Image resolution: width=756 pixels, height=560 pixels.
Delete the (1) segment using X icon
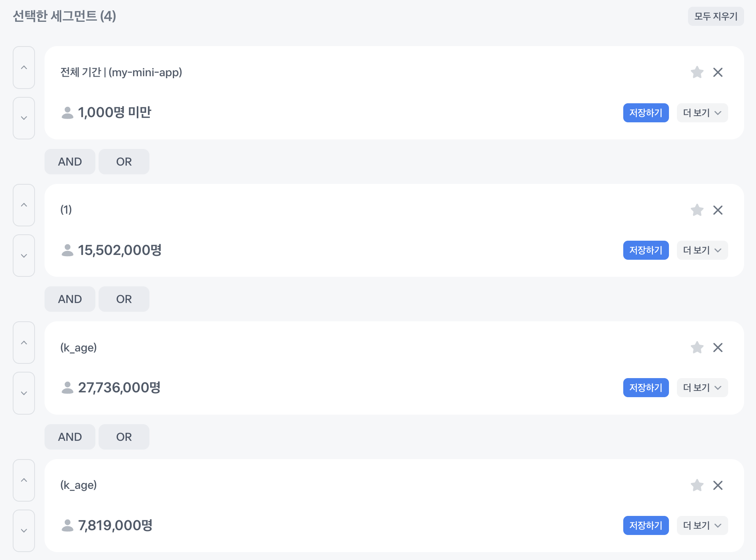point(718,210)
